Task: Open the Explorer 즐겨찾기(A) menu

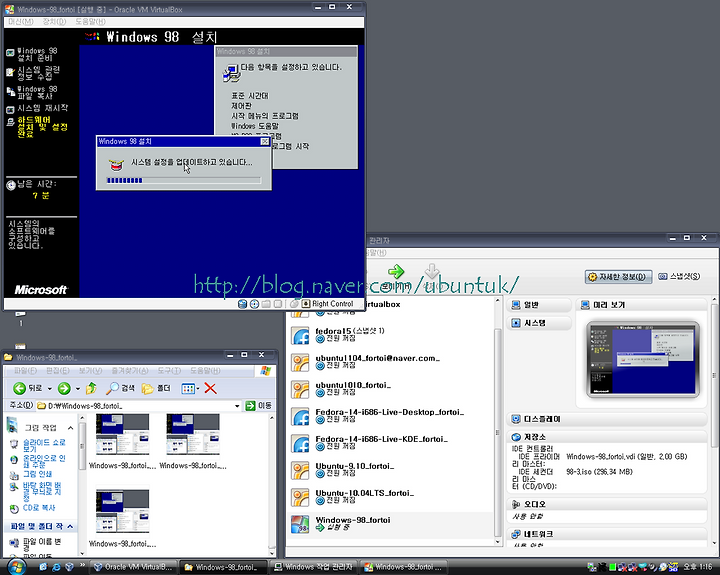Action: pyautogui.click(x=130, y=371)
